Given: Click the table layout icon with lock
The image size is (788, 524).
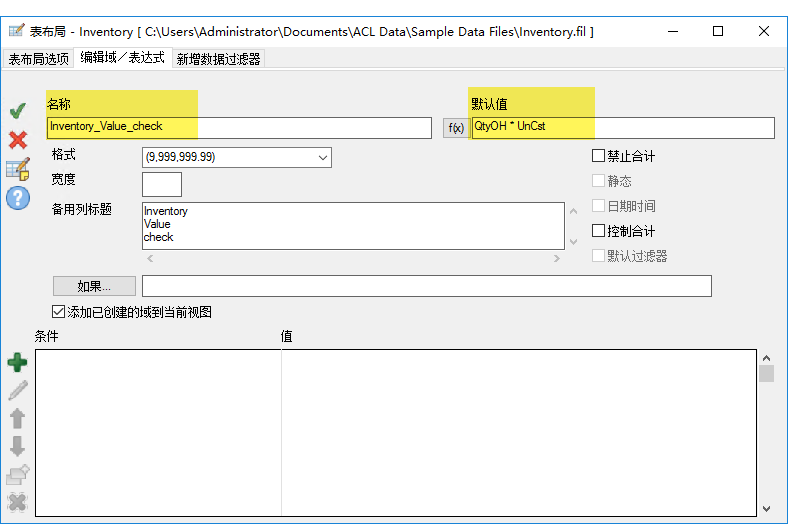Looking at the screenshot, I should [18, 168].
